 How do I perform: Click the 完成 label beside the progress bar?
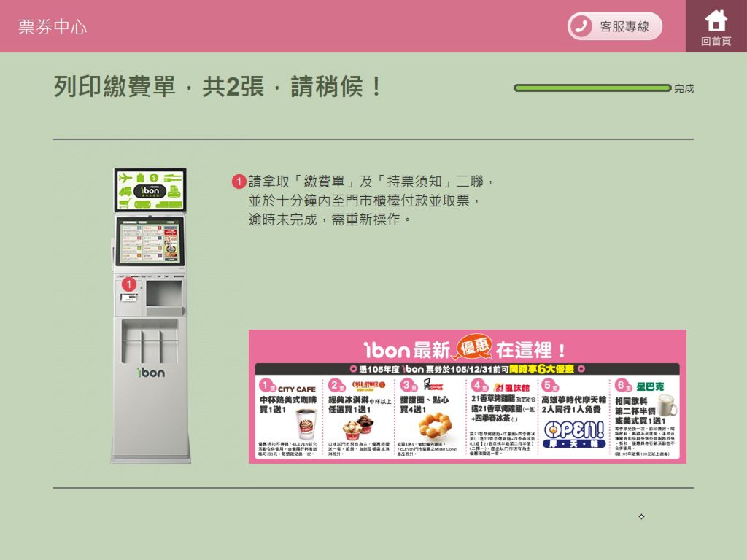pos(684,88)
